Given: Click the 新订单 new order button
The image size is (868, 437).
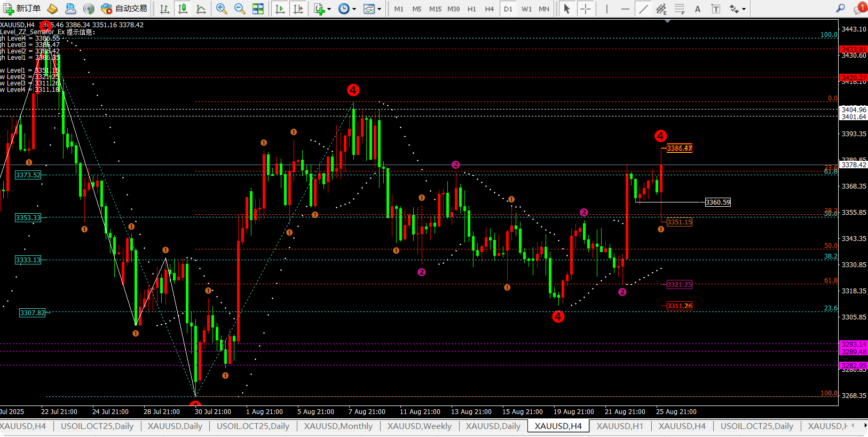Looking at the screenshot, I should [22, 9].
